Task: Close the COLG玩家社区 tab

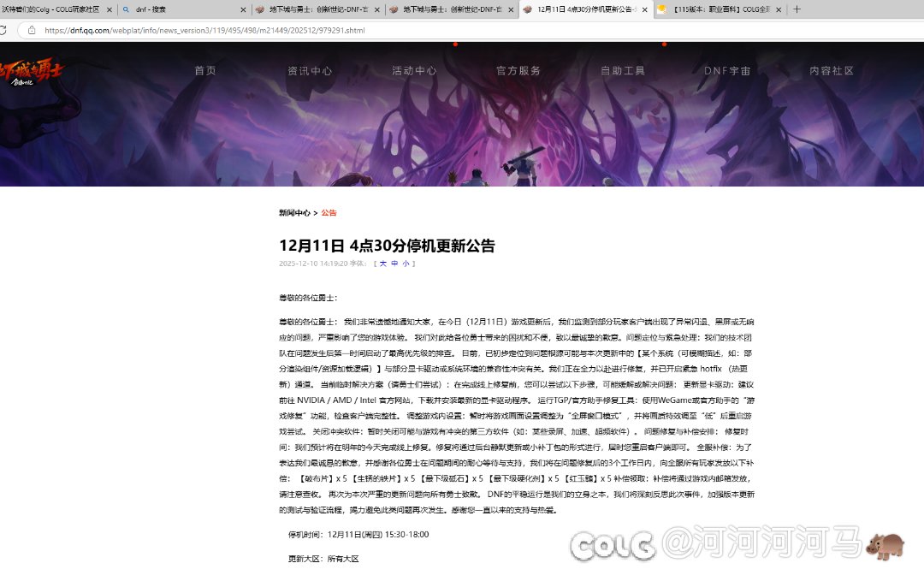Action: tap(109, 9)
